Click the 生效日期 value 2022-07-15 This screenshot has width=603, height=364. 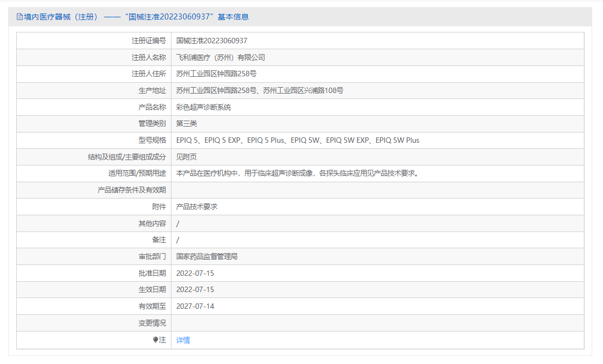coord(195,289)
